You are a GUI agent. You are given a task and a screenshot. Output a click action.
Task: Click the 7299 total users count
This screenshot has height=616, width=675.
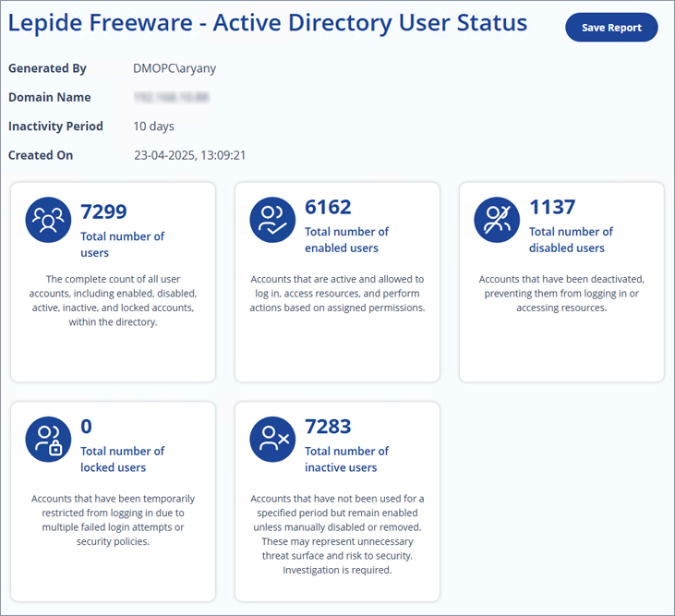pos(103,211)
